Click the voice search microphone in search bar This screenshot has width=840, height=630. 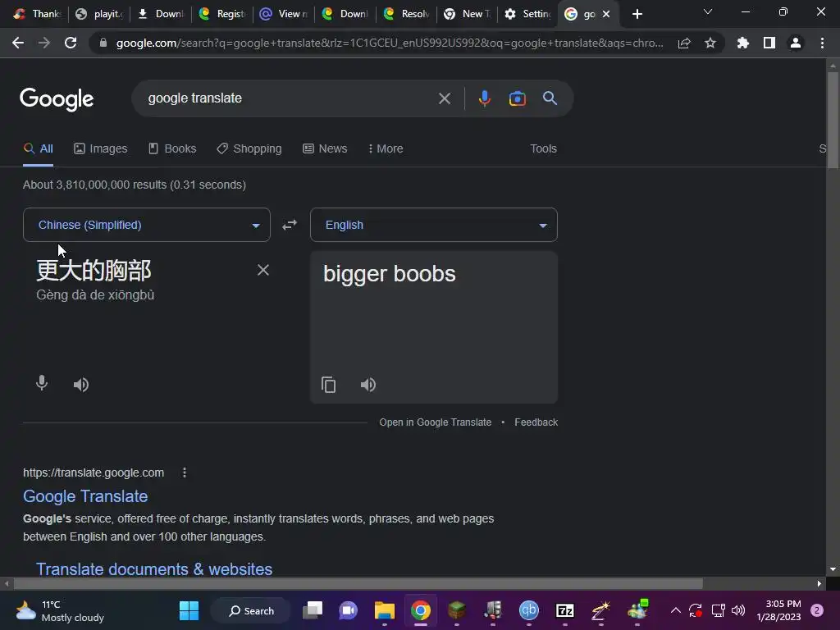pos(484,98)
